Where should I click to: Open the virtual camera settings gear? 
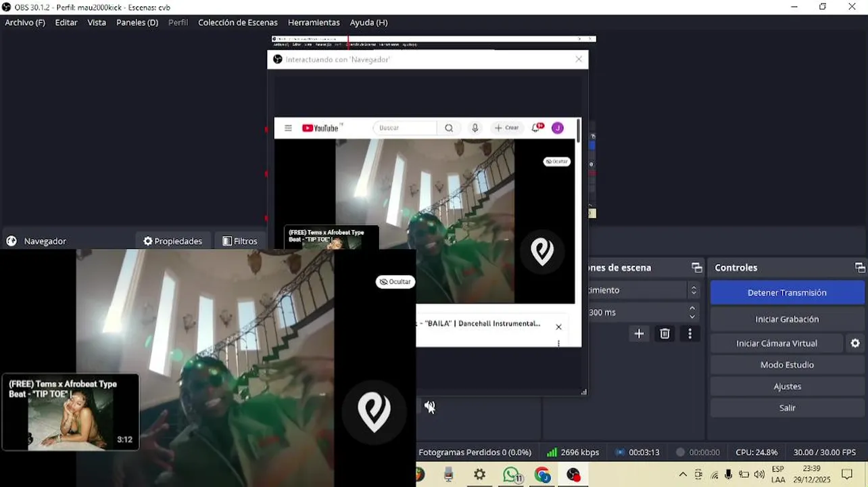coord(855,344)
